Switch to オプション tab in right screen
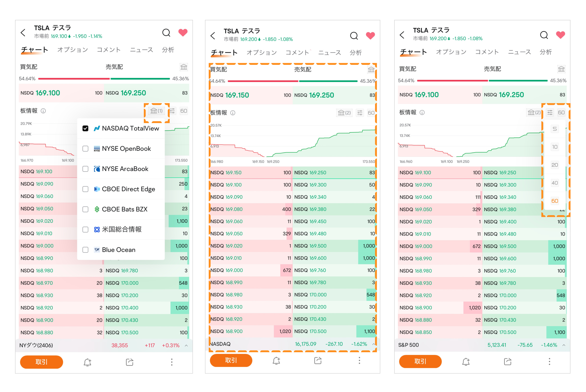 click(451, 52)
